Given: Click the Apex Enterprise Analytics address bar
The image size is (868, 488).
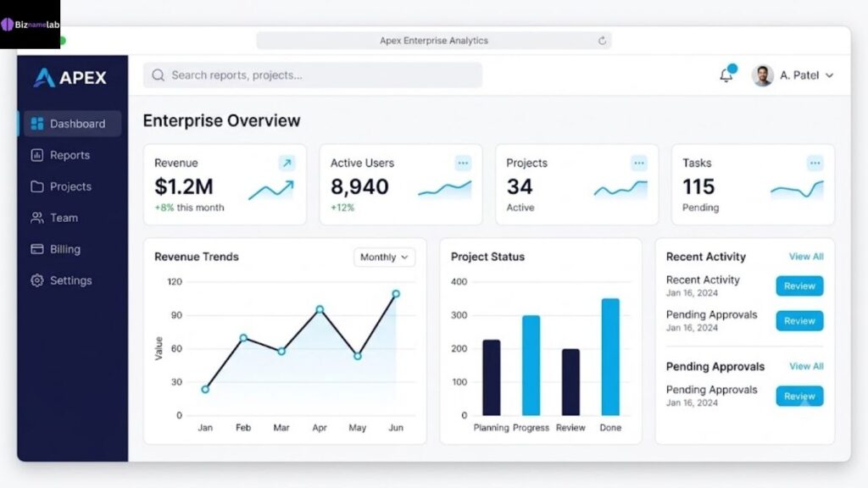Looking at the screenshot, I should pyautogui.click(x=434, y=41).
